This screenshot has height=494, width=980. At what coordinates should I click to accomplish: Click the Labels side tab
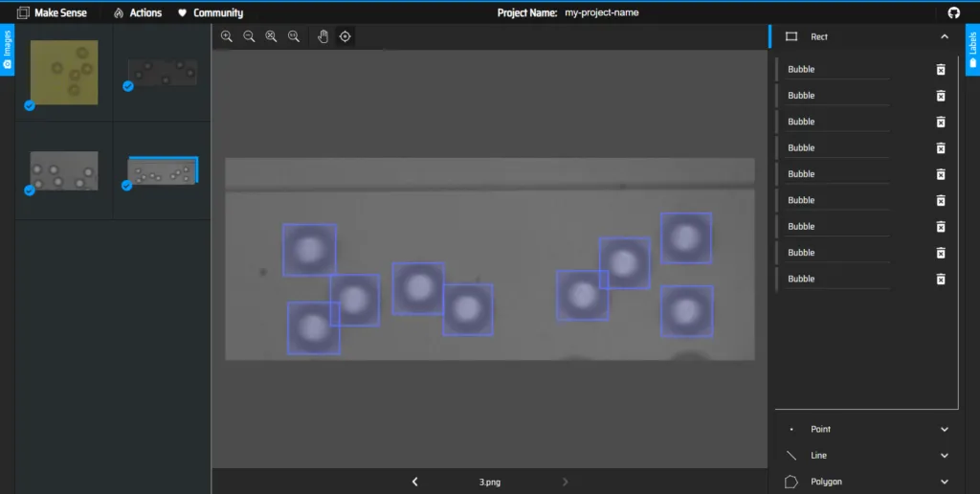pos(972,50)
